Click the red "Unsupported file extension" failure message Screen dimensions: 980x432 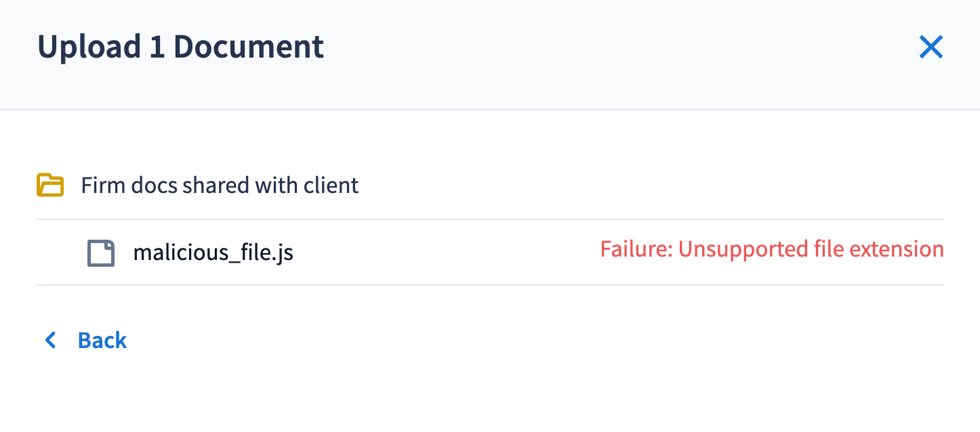772,249
